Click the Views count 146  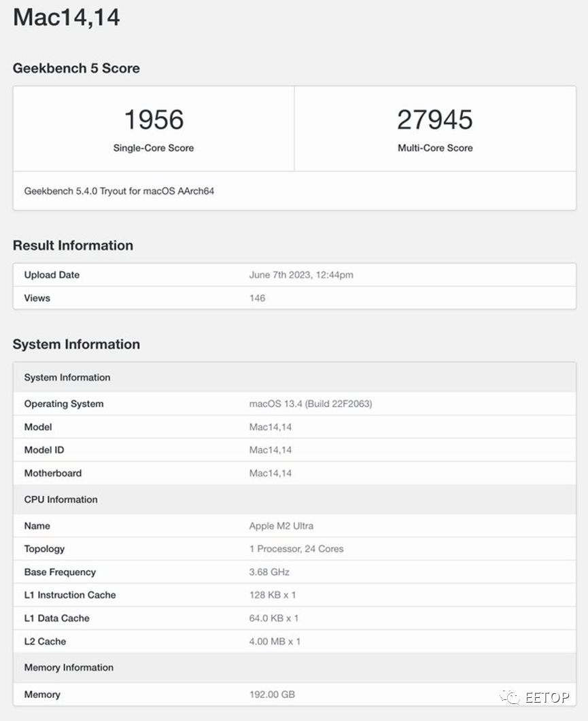point(257,298)
